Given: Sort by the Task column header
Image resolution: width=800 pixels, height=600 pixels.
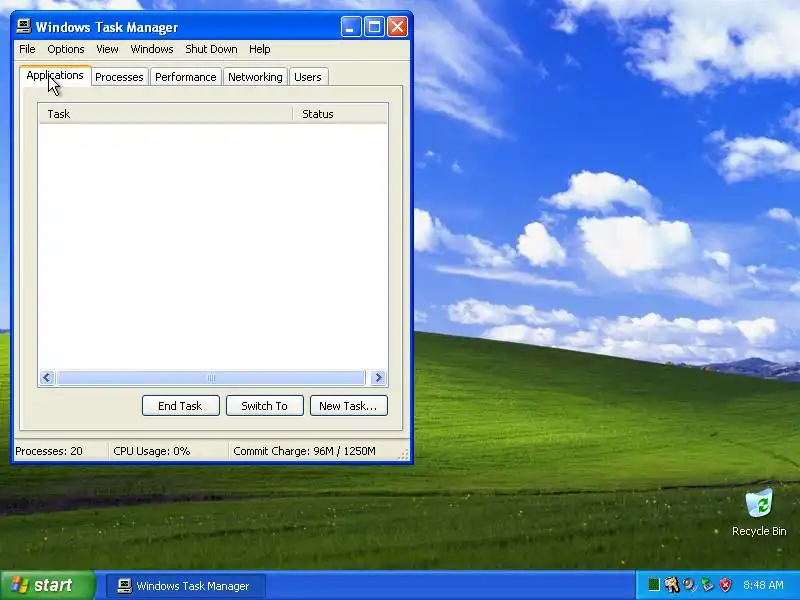Looking at the screenshot, I should point(165,114).
